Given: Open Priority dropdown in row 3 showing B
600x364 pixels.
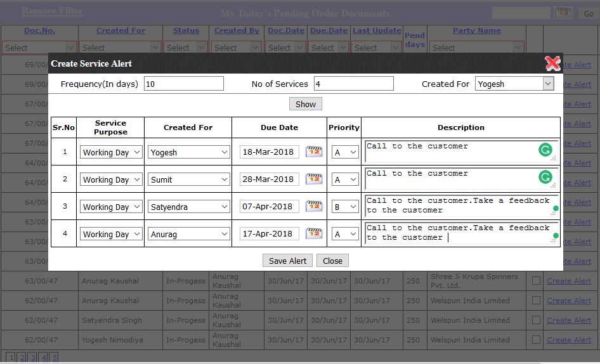Looking at the screenshot, I should point(345,207).
